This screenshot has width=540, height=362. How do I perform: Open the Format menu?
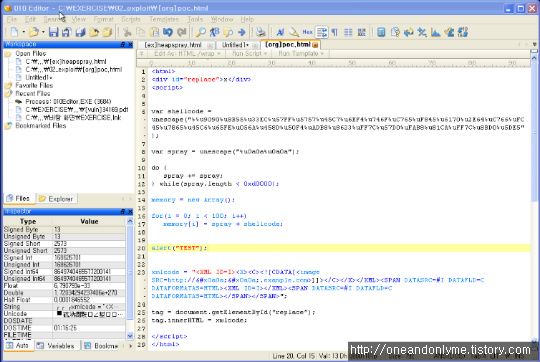(104, 19)
